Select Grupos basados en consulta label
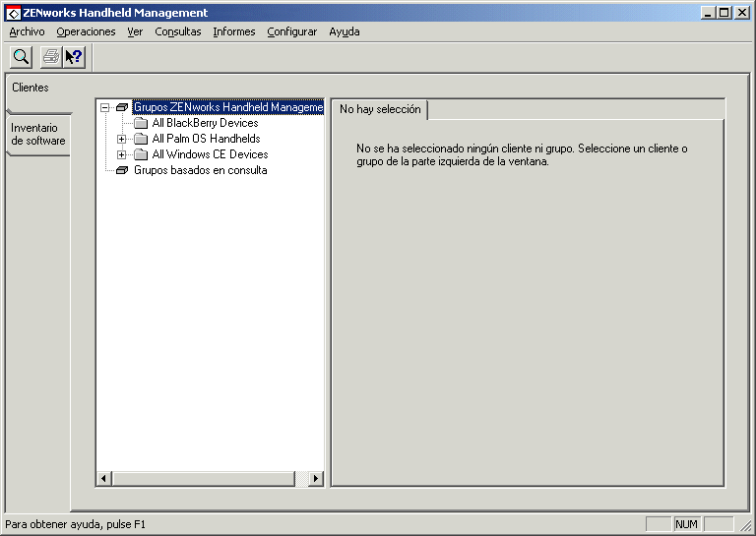Viewport: 756px width, 536px height. 200,170
